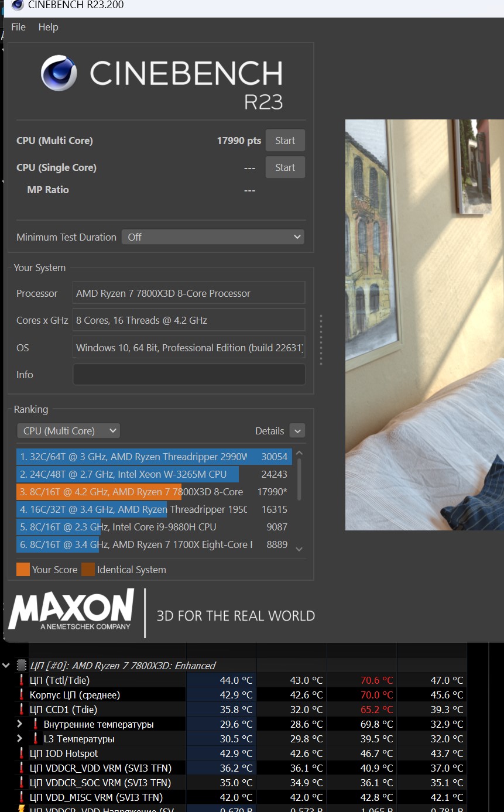The width and height of the screenshot is (504, 812).
Task: Open the CPU (Multi Core) ranking dropdown
Action: click(x=68, y=431)
